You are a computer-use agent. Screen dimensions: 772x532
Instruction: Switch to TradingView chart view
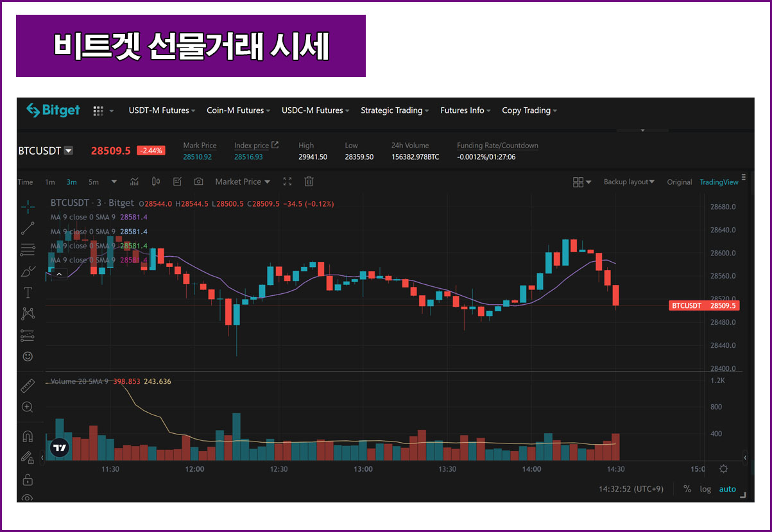point(719,182)
